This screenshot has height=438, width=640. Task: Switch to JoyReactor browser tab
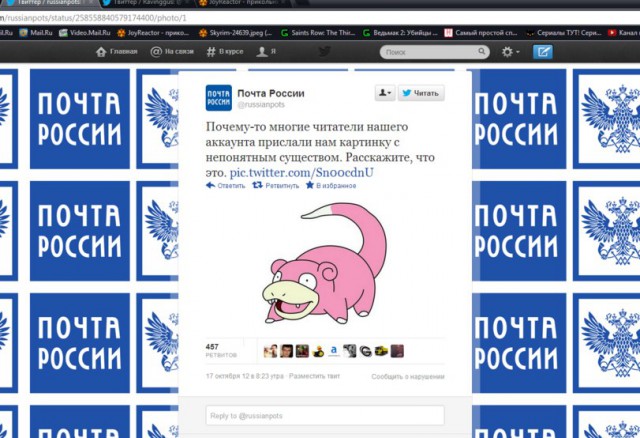[241, 3]
